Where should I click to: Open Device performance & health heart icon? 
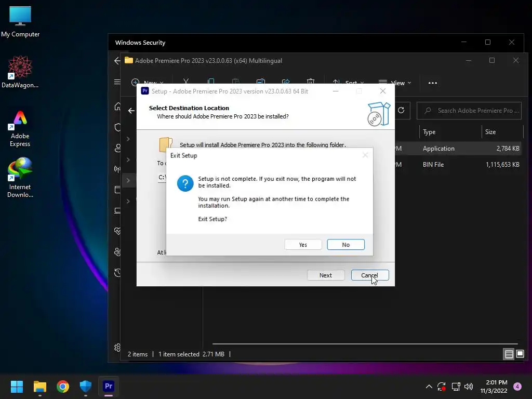(x=117, y=231)
